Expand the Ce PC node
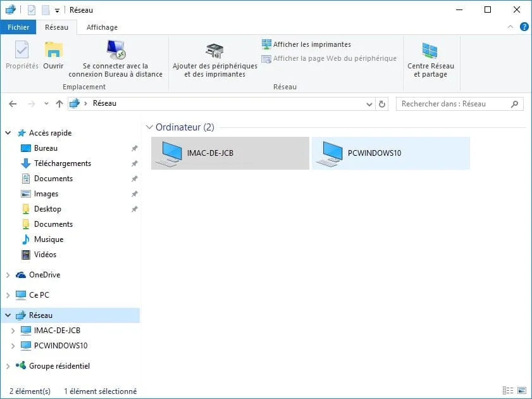This screenshot has height=399, width=532. 8,295
